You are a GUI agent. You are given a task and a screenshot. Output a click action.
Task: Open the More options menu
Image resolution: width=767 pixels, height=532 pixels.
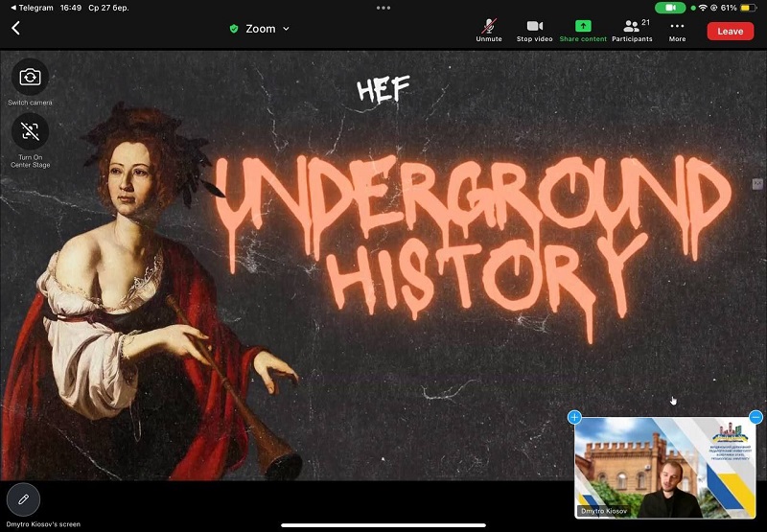(677, 31)
